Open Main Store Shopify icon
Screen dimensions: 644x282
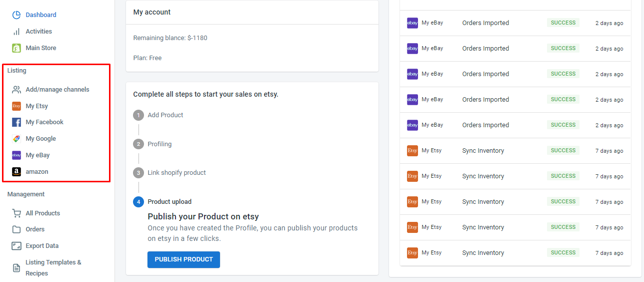[x=16, y=48]
